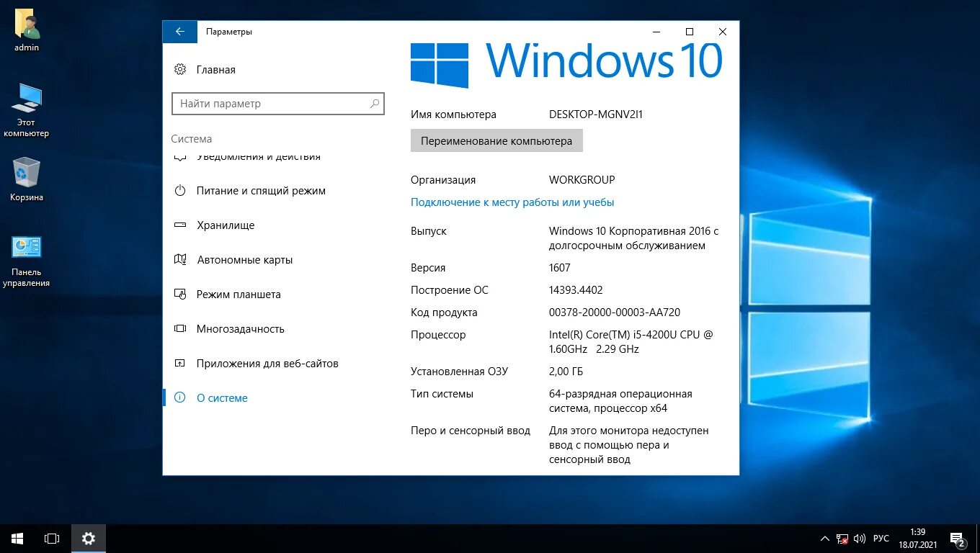This screenshot has height=553, width=980.
Task: Click the version value 1607
Action: 559,268
